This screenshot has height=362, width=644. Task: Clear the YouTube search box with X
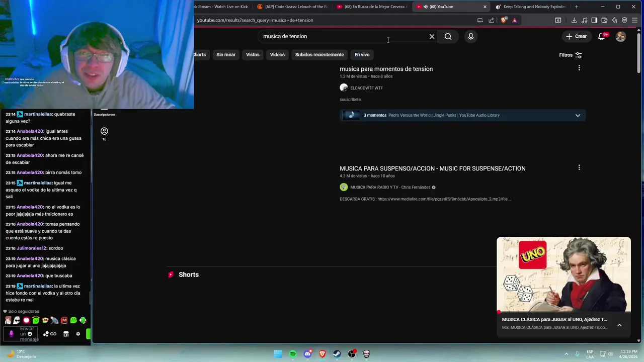coord(432,36)
